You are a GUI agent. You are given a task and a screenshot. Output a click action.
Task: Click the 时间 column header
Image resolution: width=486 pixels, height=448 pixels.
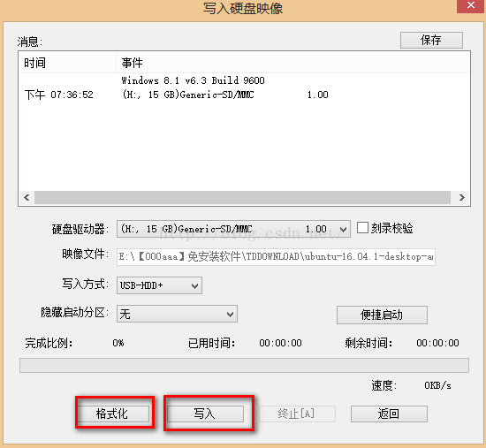coord(67,63)
